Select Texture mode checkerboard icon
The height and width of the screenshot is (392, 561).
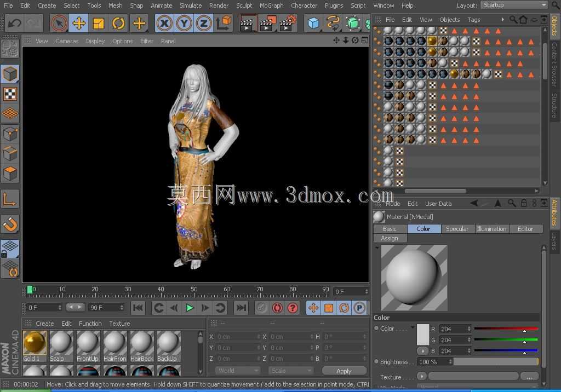[x=10, y=94]
